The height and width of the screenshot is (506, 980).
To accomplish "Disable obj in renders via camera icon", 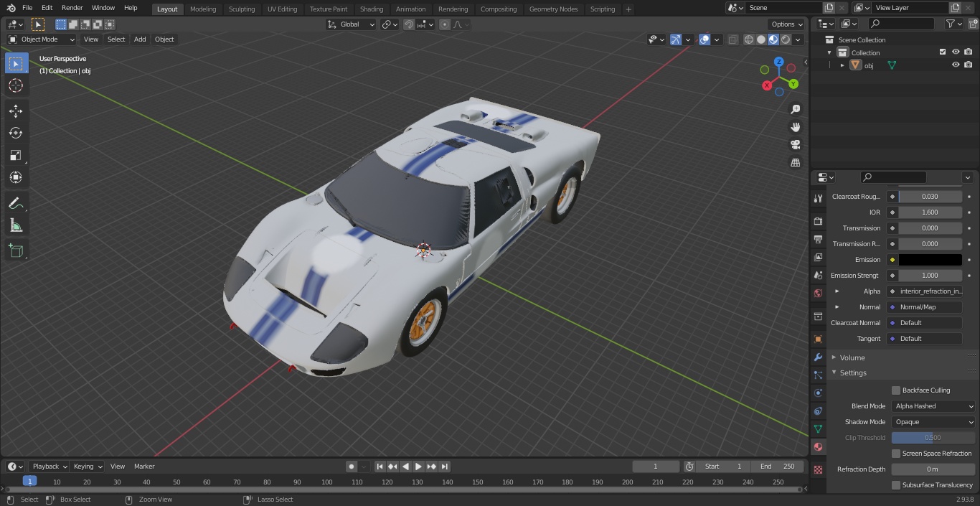I will click(968, 65).
